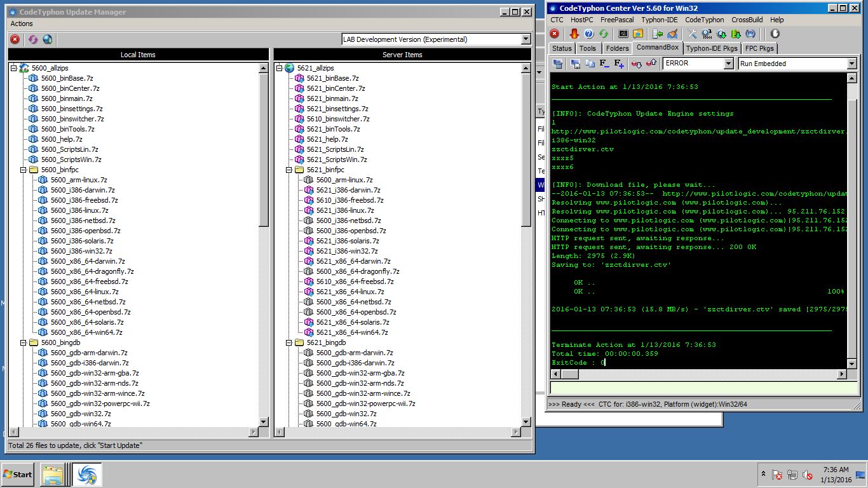The height and width of the screenshot is (488, 868).
Task: Open the HostPC menu
Action: tap(581, 20)
